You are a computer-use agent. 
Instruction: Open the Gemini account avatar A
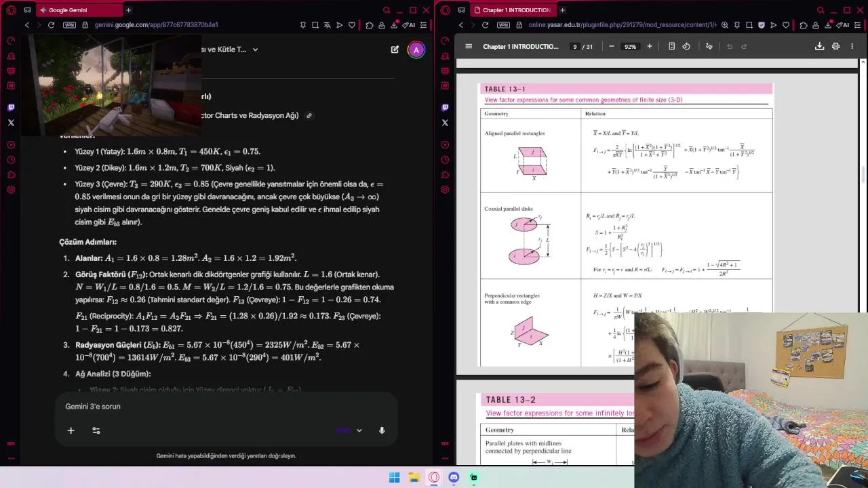[x=416, y=49]
